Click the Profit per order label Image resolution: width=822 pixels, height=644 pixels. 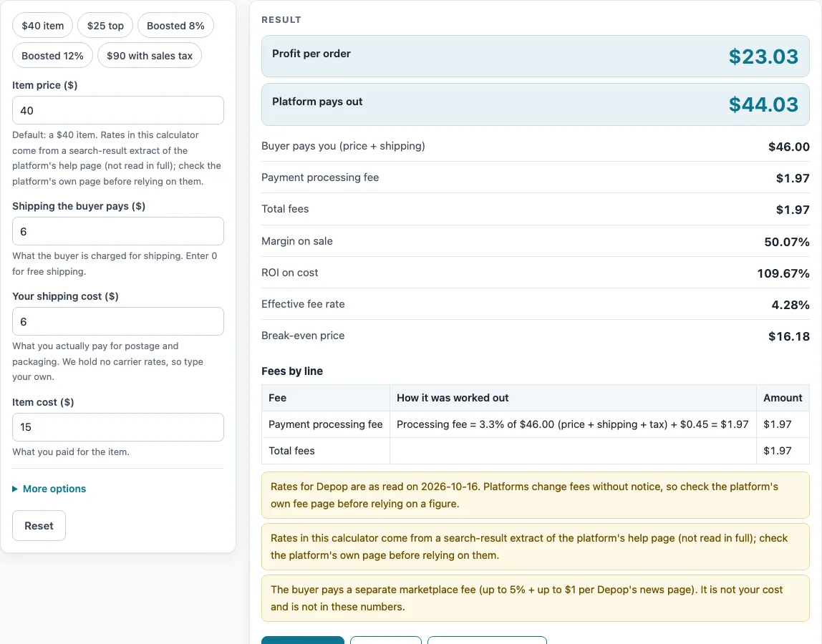pyautogui.click(x=311, y=54)
